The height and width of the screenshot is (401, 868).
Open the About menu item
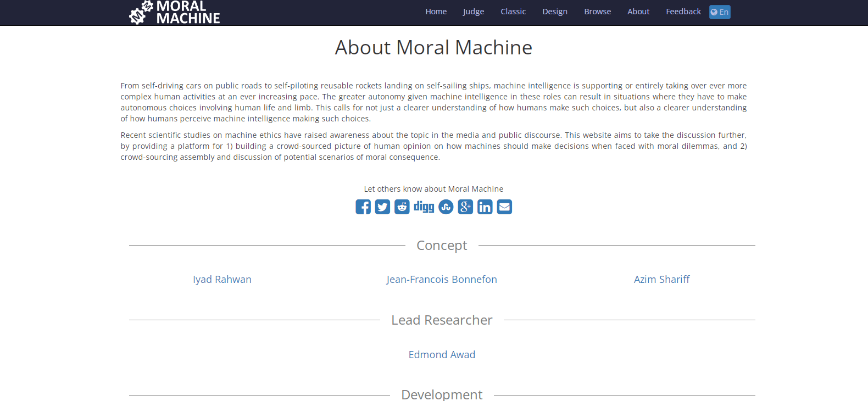pos(638,12)
